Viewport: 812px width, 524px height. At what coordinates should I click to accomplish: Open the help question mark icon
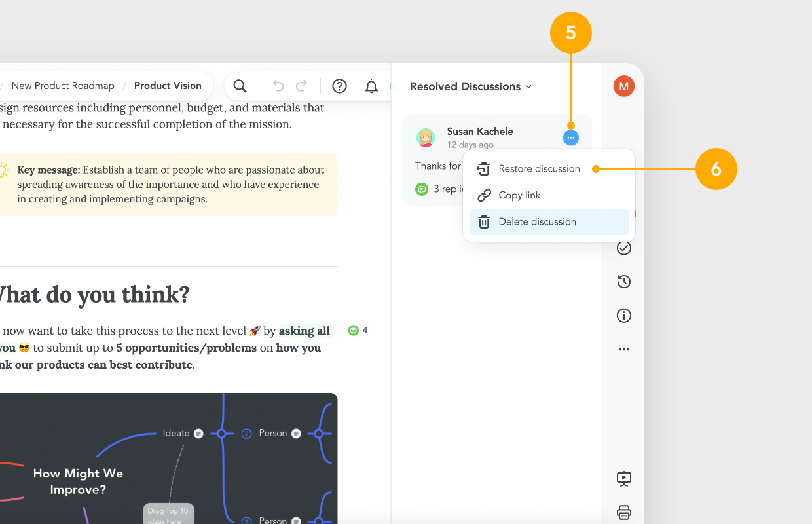[x=339, y=86]
